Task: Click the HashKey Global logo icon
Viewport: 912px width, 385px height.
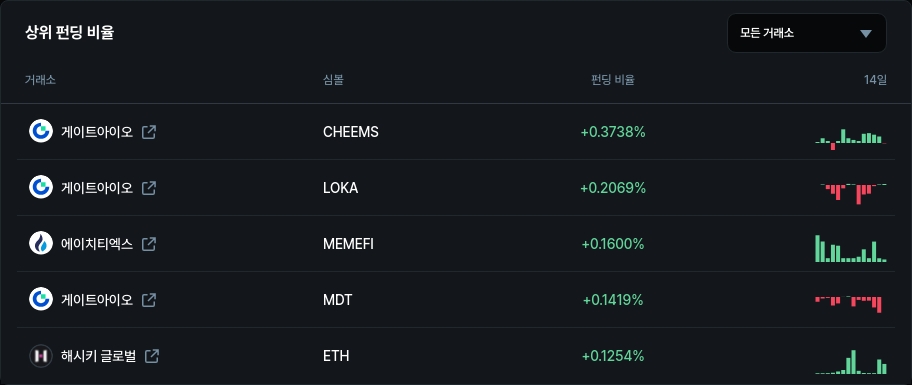Action: tap(41, 356)
